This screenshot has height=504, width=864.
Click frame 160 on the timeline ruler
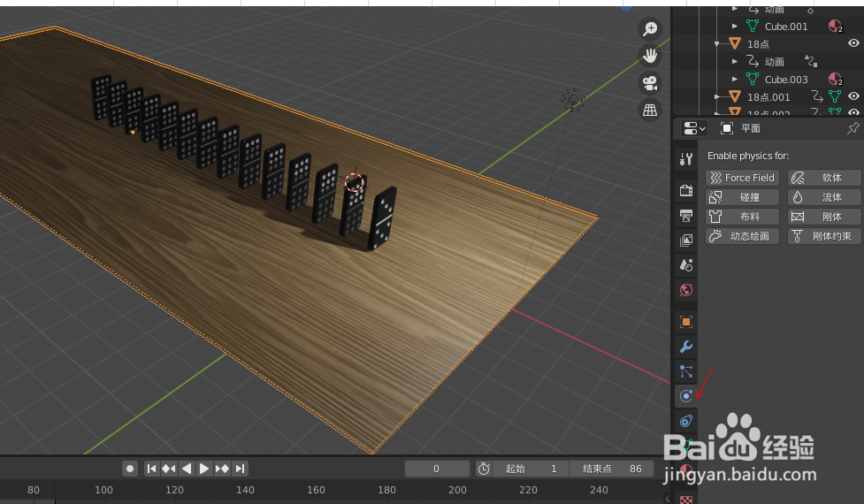click(x=316, y=490)
